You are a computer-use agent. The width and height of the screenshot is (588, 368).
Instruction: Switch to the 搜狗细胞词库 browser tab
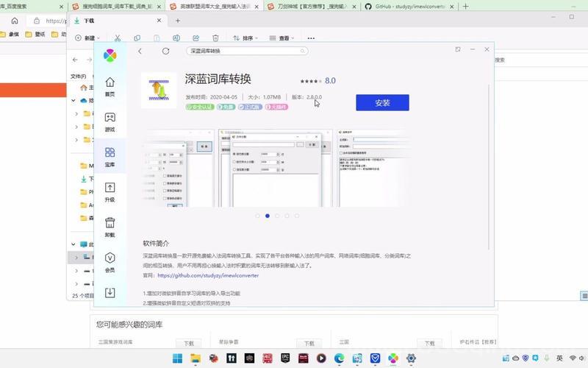coord(118,7)
